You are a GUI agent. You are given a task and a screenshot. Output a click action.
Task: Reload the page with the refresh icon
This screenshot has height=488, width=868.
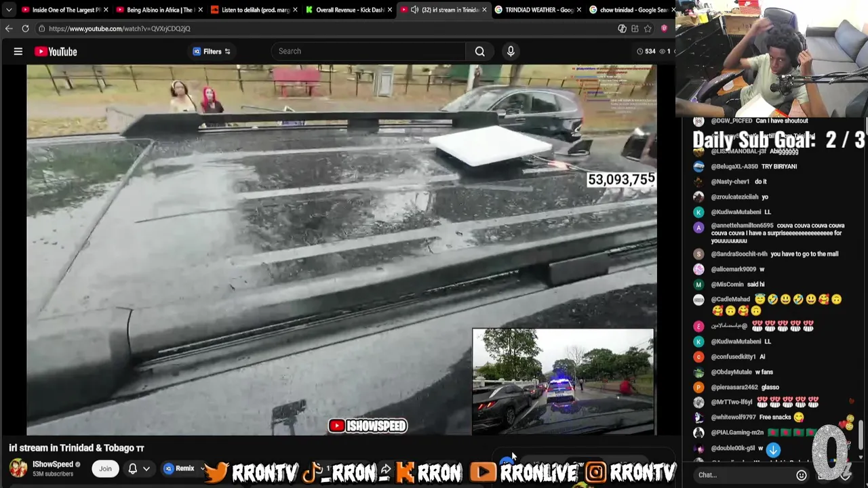25,28
